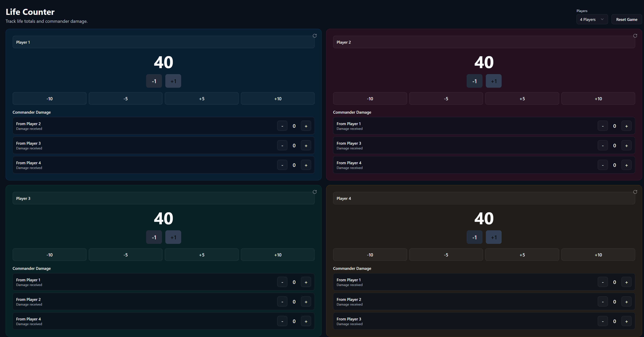Click Player 2's reset icon
Image resolution: width=644 pixels, height=337 pixels.
coord(635,36)
